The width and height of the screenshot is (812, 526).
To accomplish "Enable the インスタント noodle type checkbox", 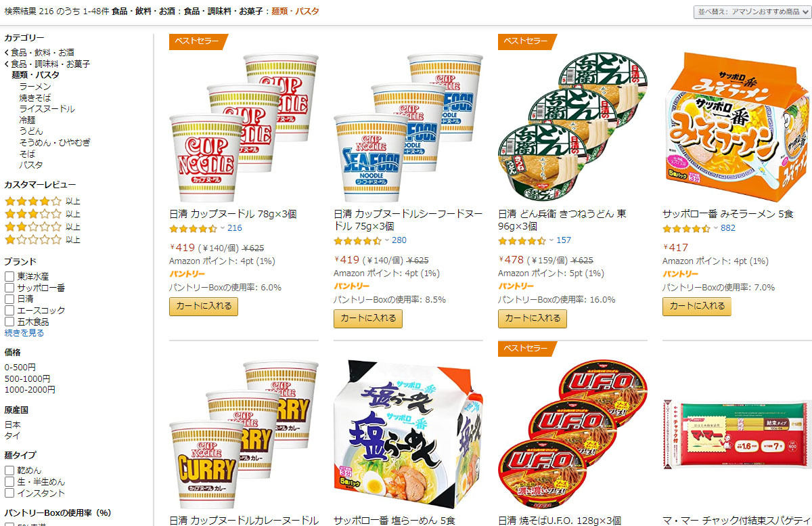I will tap(9, 493).
